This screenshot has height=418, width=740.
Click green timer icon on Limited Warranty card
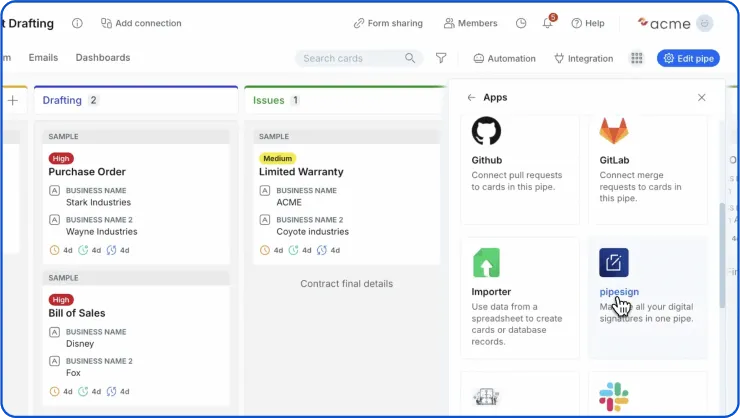[294, 250]
